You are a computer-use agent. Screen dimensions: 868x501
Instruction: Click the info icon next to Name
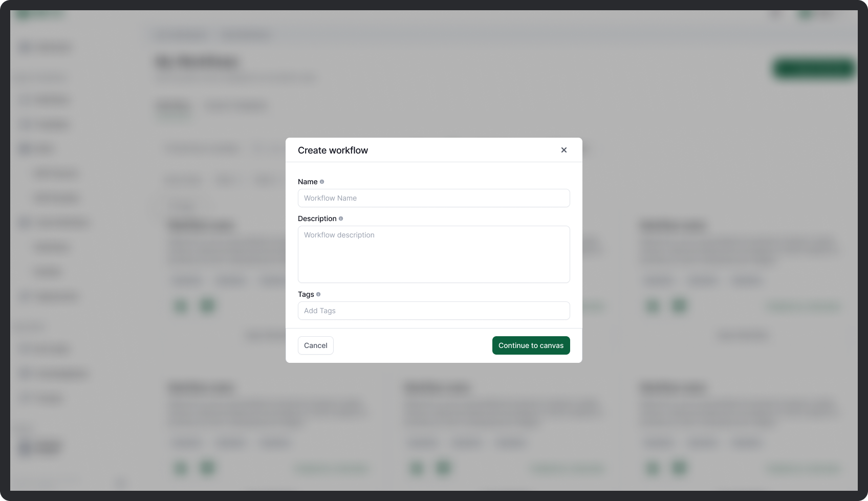(x=322, y=182)
